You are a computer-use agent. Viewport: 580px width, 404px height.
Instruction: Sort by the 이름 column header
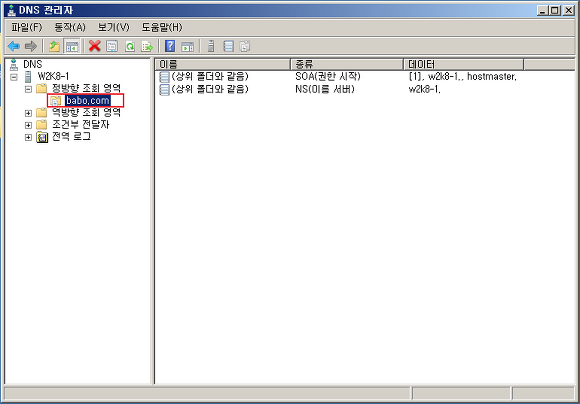point(223,64)
